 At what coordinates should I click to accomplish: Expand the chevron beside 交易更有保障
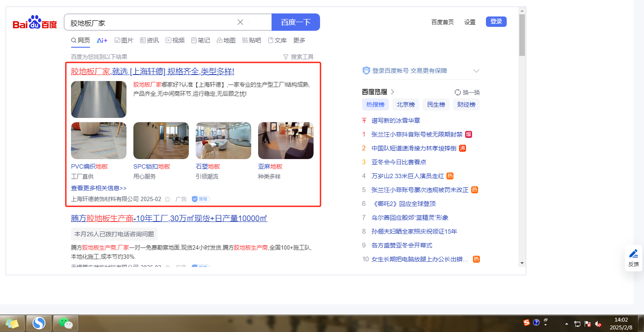(x=476, y=71)
